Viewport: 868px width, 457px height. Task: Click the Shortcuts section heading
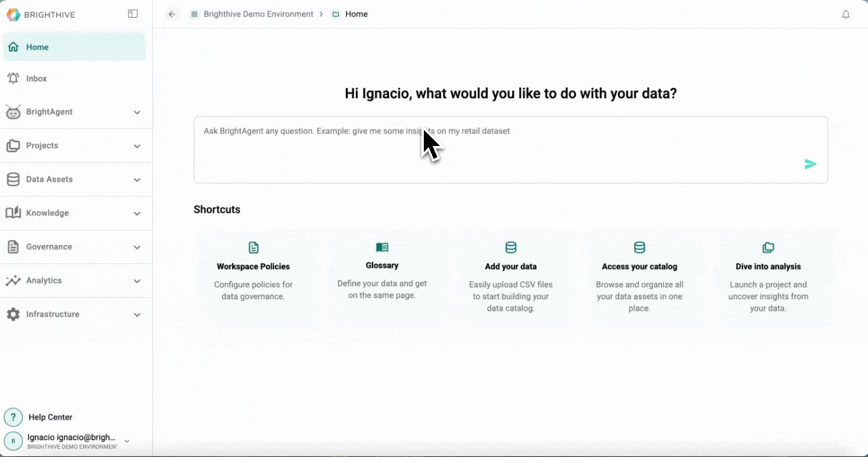coord(217,209)
